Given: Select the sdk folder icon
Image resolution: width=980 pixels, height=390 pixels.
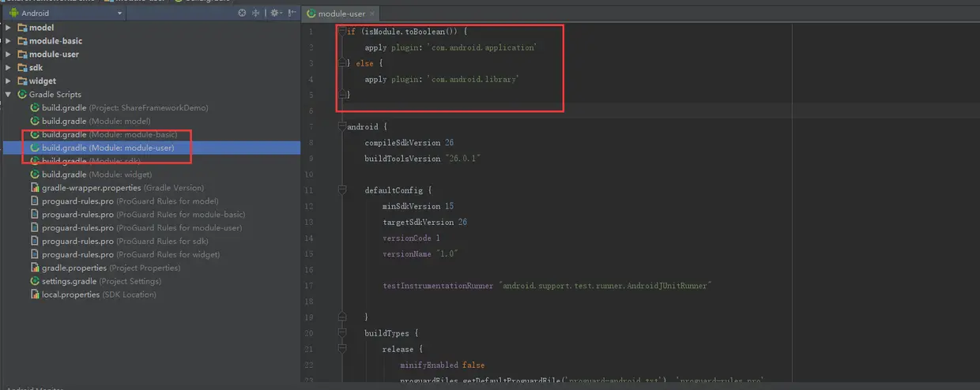Looking at the screenshot, I should coord(21,68).
